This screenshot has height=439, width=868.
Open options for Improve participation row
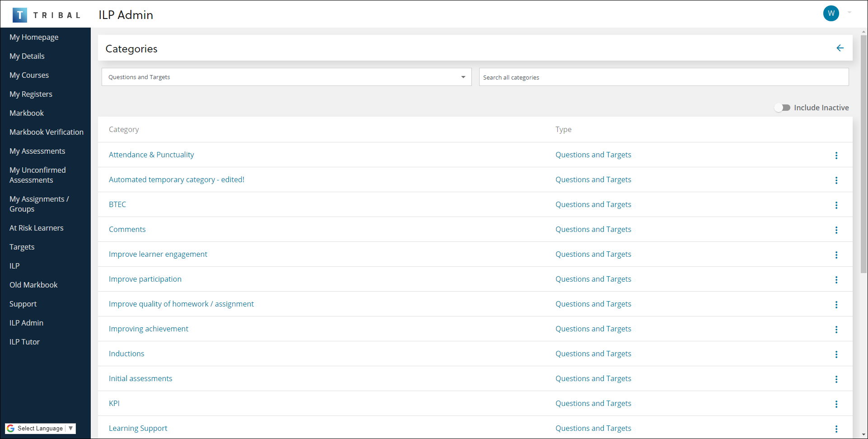pyautogui.click(x=836, y=280)
